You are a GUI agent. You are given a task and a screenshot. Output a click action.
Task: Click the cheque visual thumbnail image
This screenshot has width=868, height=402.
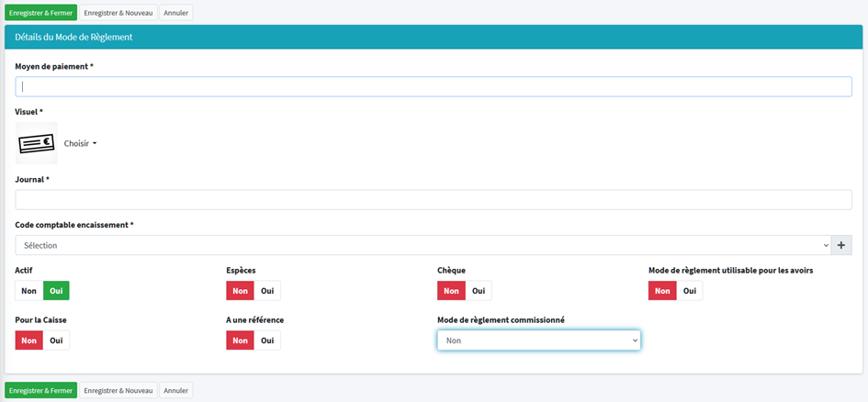[37, 143]
